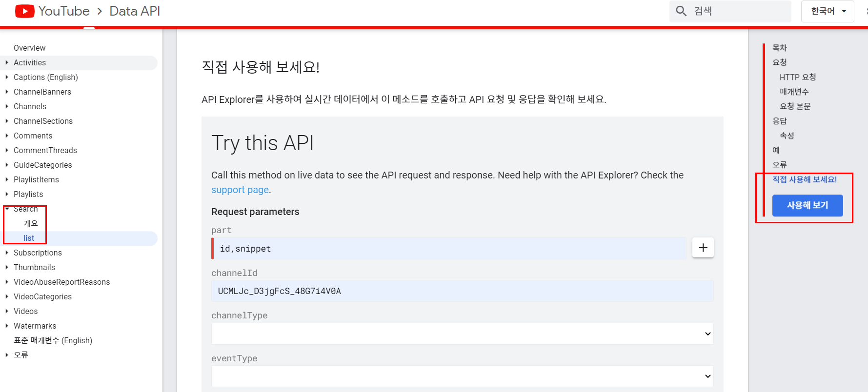Select list under Search
The height and width of the screenshot is (392, 868).
[29, 238]
